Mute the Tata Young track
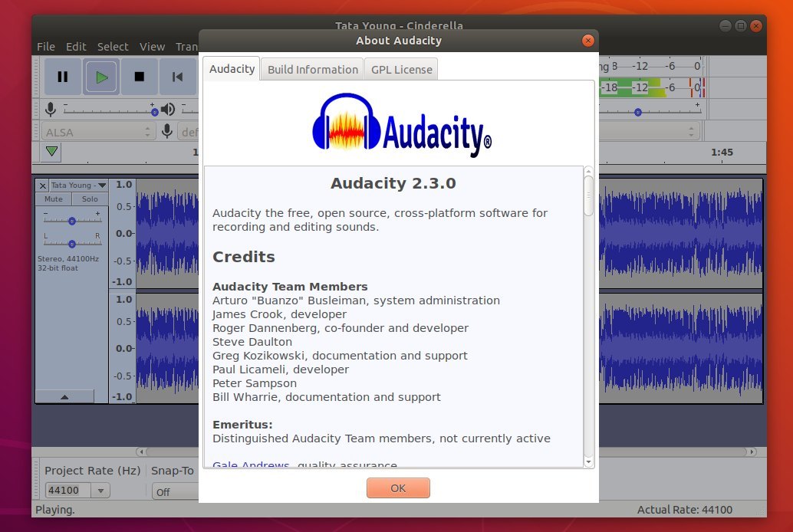 (x=54, y=199)
